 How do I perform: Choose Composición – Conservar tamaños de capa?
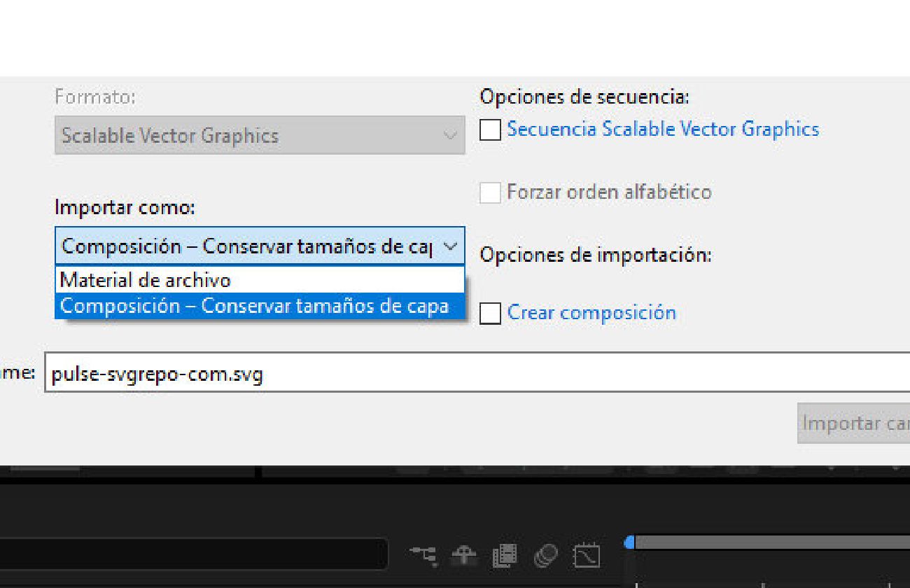(x=254, y=306)
